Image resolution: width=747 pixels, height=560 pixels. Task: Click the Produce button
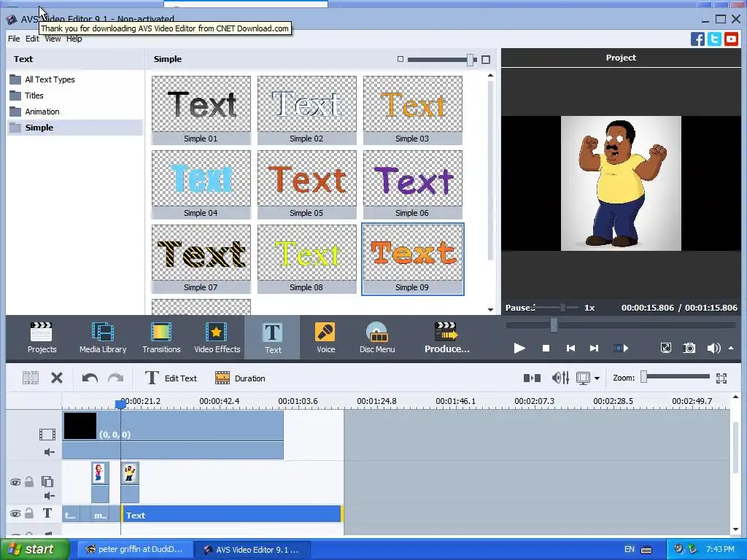pos(447,338)
